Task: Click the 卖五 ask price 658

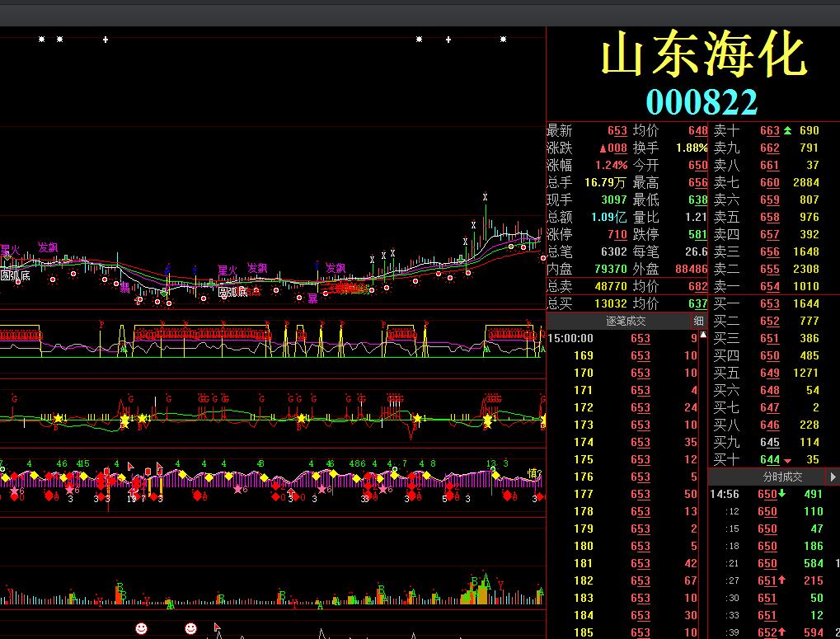Action: [770, 217]
